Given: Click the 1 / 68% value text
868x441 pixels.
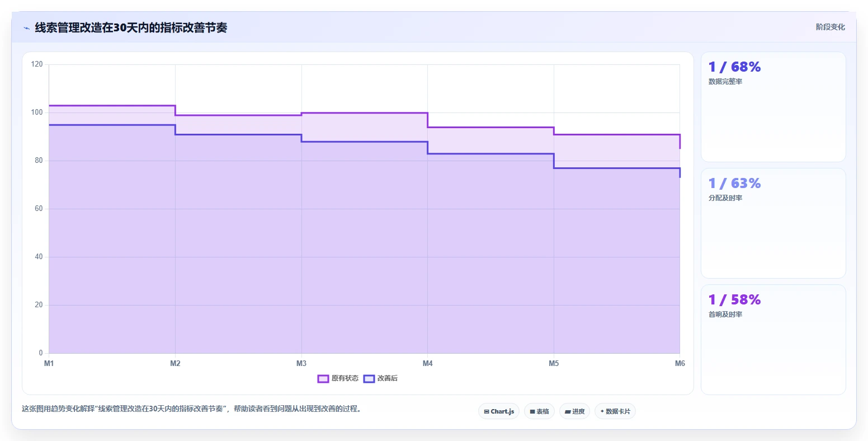Looking at the screenshot, I should [734, 67].
